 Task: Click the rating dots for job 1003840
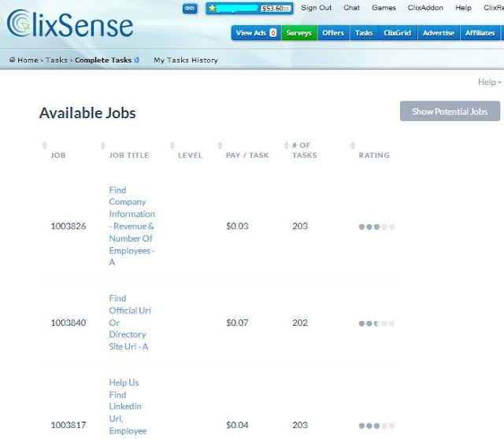click(x=376, y=323)
